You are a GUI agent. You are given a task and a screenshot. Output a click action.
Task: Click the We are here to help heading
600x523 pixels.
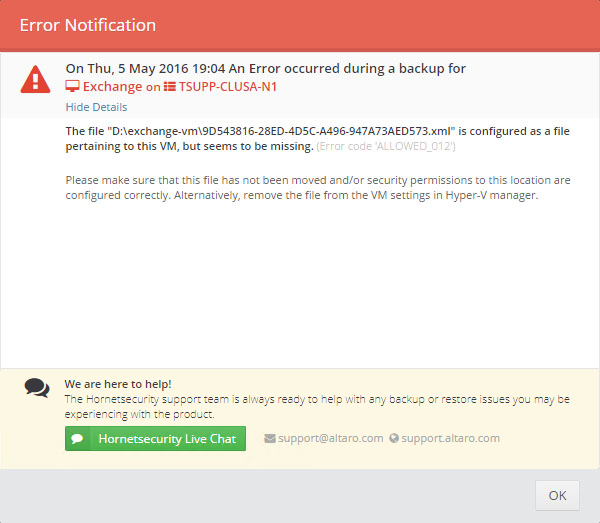coord(118,384)
